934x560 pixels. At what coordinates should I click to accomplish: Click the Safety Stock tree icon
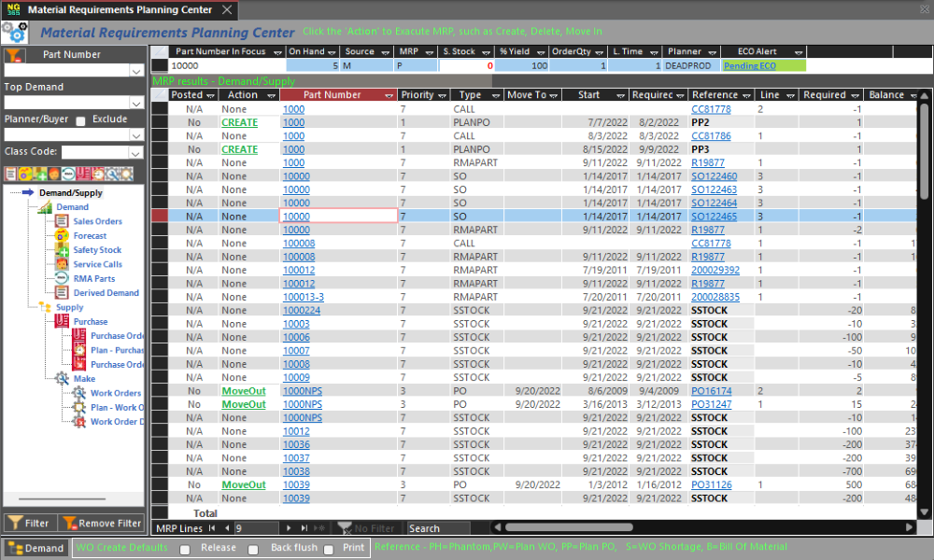point(62,250)
